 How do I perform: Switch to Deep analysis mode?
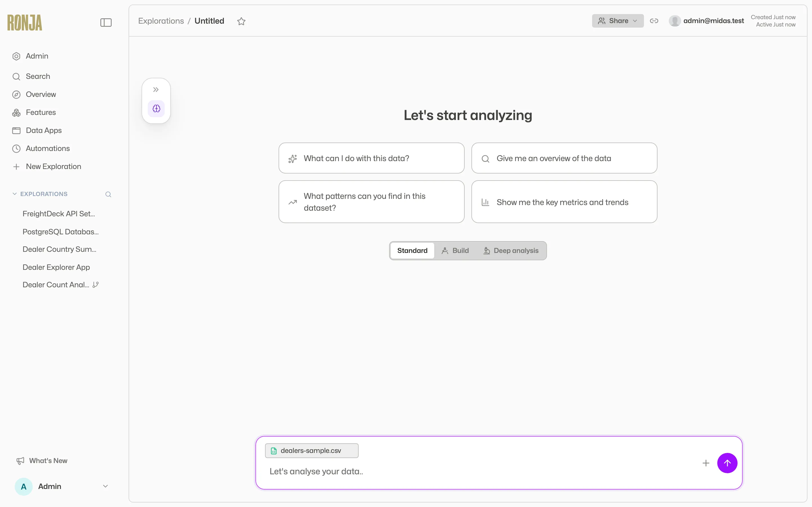click(x=511, y=250)
